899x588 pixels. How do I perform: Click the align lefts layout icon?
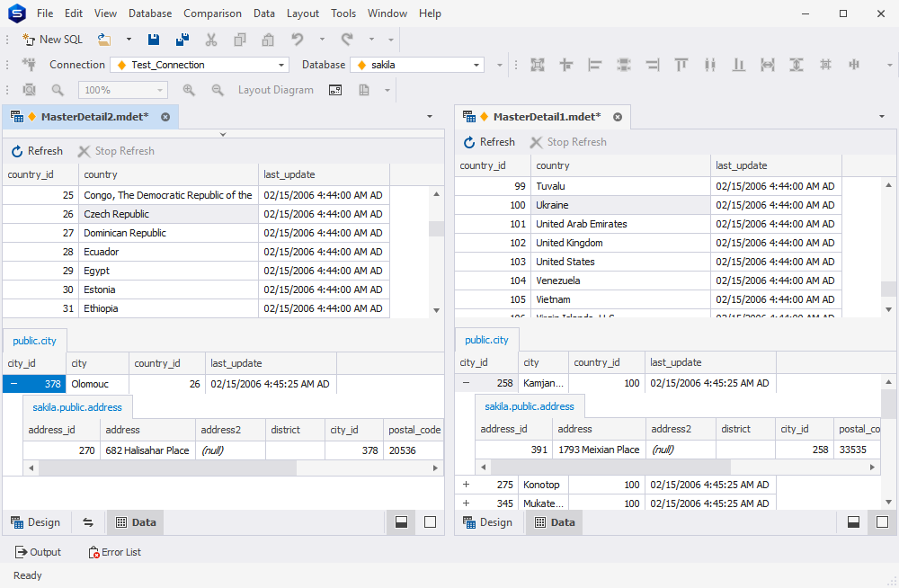point(595,65)
